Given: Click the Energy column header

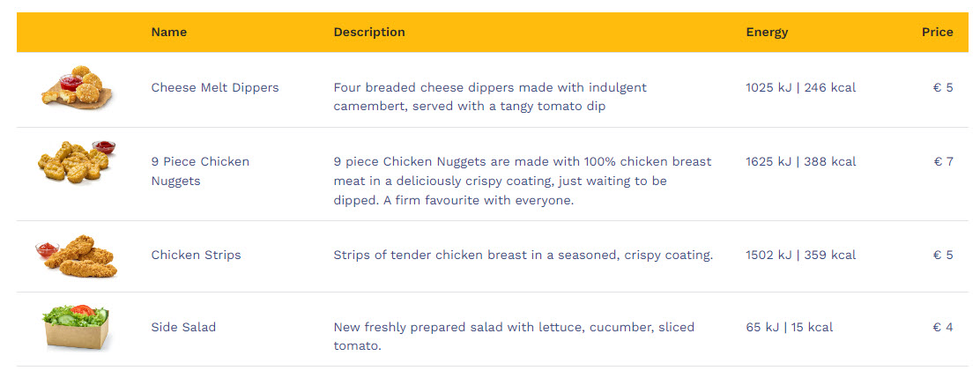Looking at the screenshot, I should [x=767, y=32].
